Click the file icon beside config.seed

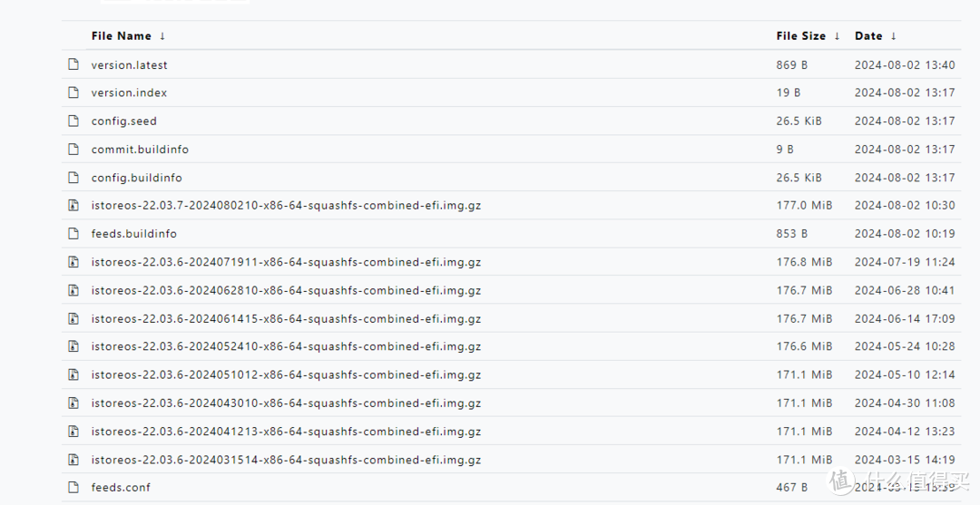73,121
